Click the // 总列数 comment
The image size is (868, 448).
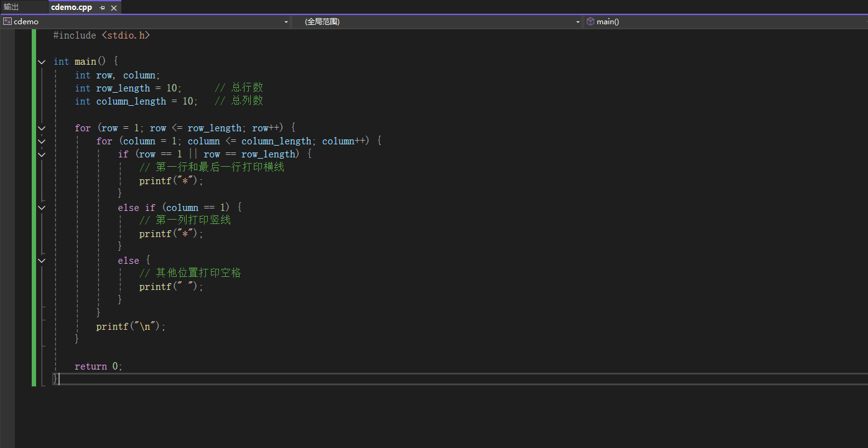coord(239,101)
